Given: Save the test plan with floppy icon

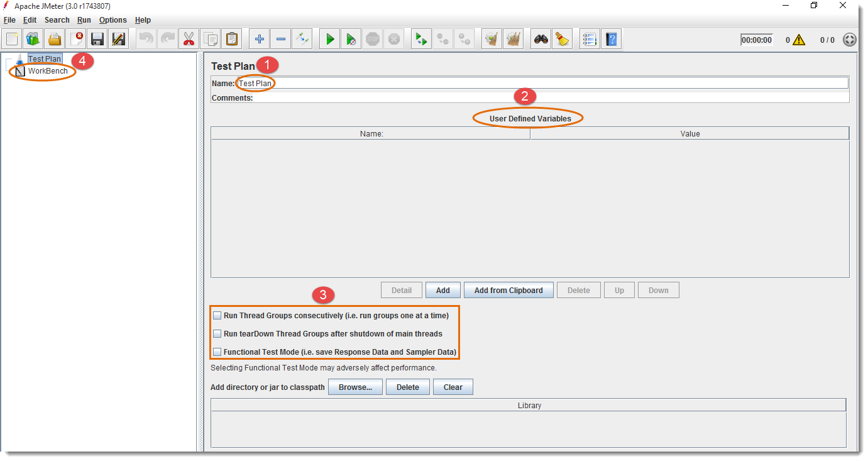Looking at the screenshot, I should pos(97,39).
